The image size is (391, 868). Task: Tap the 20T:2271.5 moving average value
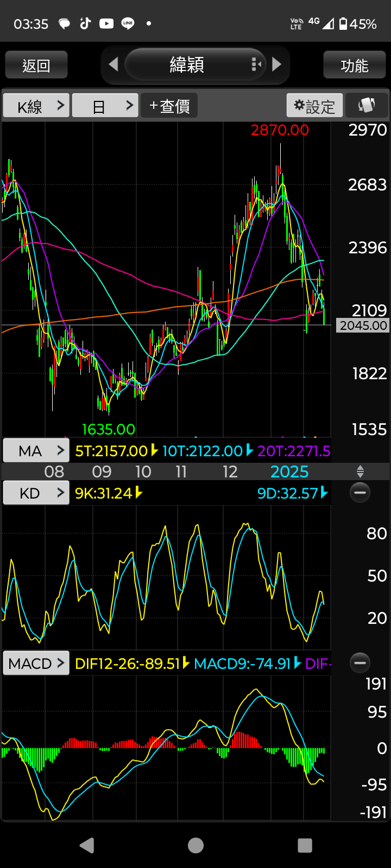pyautogui.click(x=294, y=451)
